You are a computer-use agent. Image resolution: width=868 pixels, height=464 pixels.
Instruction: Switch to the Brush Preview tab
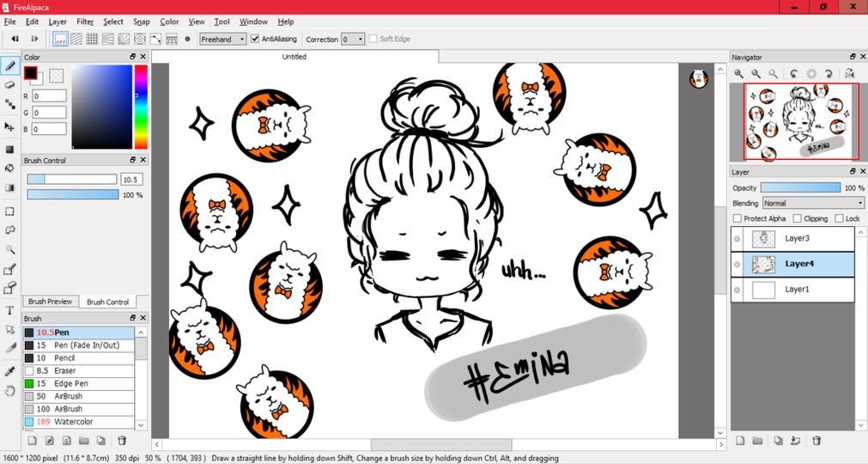[x=50, y=302]
